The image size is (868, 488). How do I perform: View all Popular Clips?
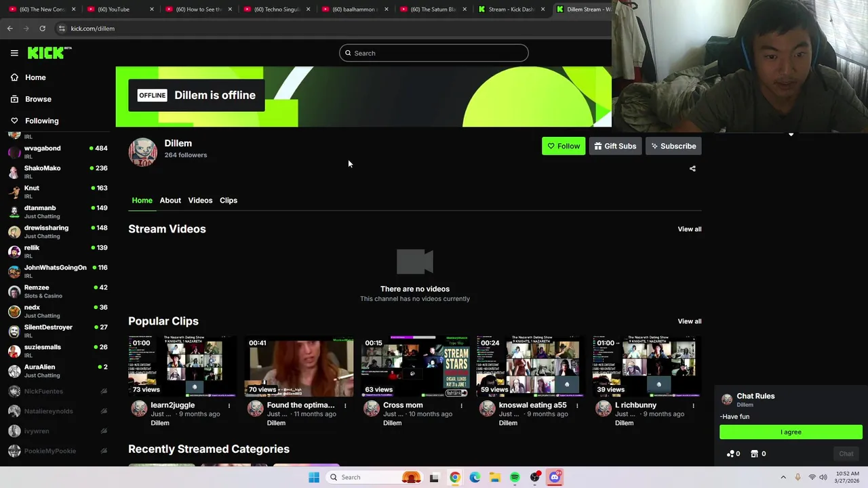(690, 321)
